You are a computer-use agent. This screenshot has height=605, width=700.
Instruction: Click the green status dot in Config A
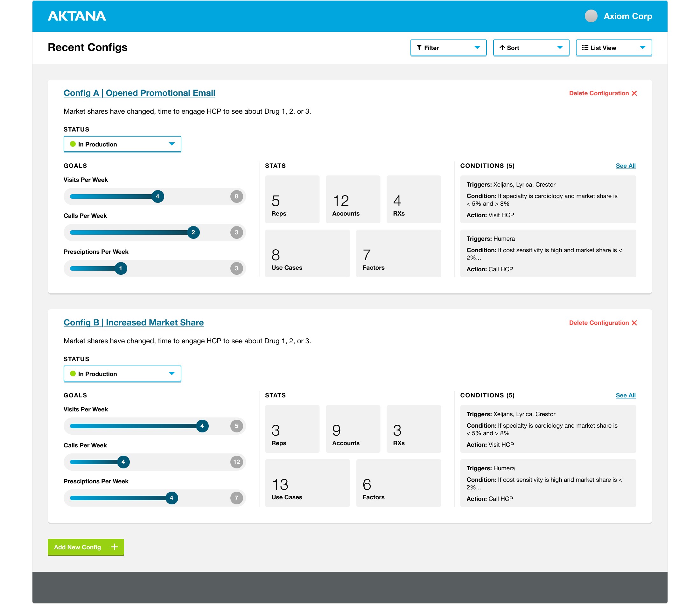point(73,144)
